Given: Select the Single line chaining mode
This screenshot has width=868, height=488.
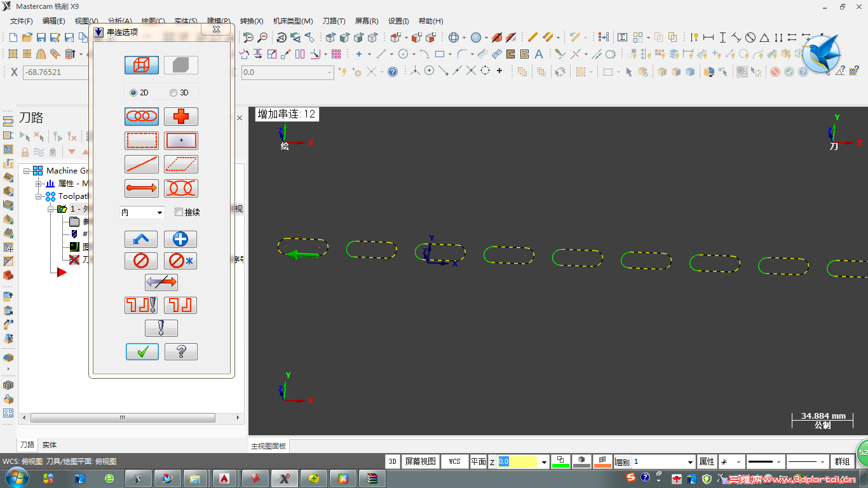Looking at the screenshot, I should [142, 165].
